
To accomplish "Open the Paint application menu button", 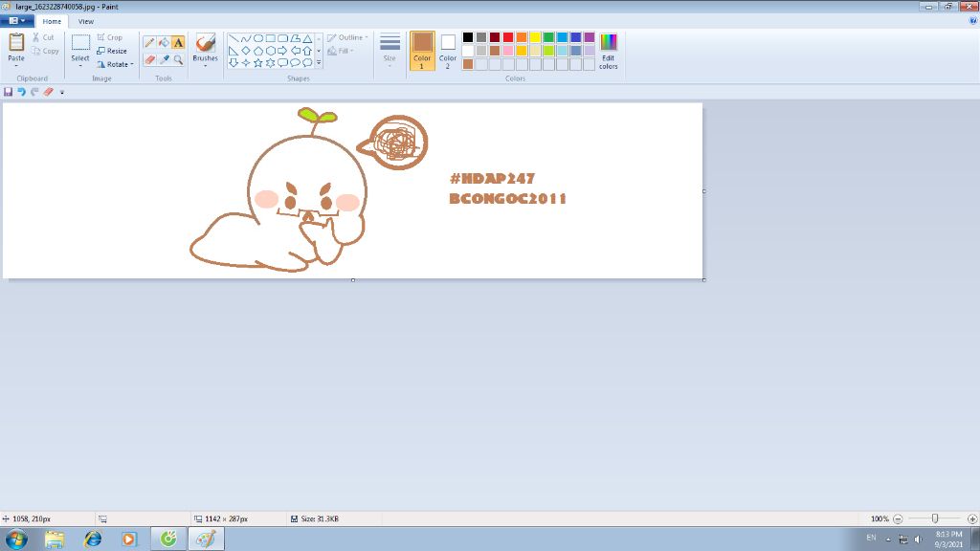I will click(x=17, y=21).
